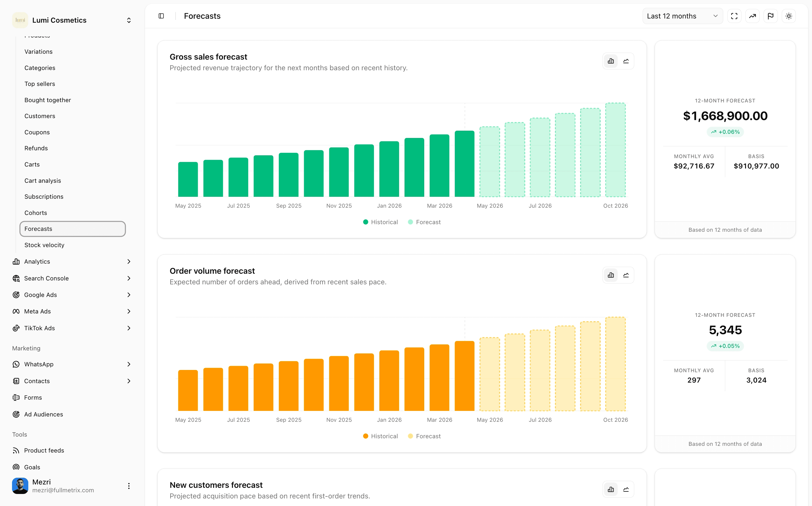
Task: Click the +0.06% growth badge
Action: (x=725, y=132)
